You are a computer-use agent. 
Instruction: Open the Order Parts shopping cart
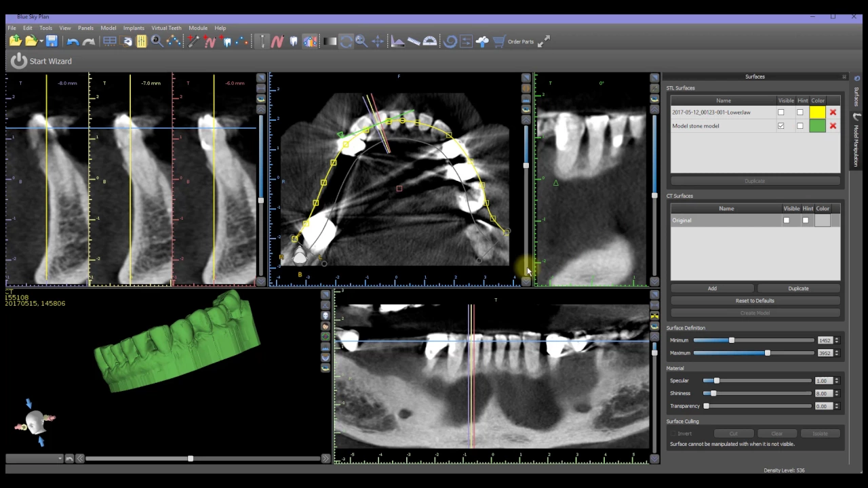(499, 41)
